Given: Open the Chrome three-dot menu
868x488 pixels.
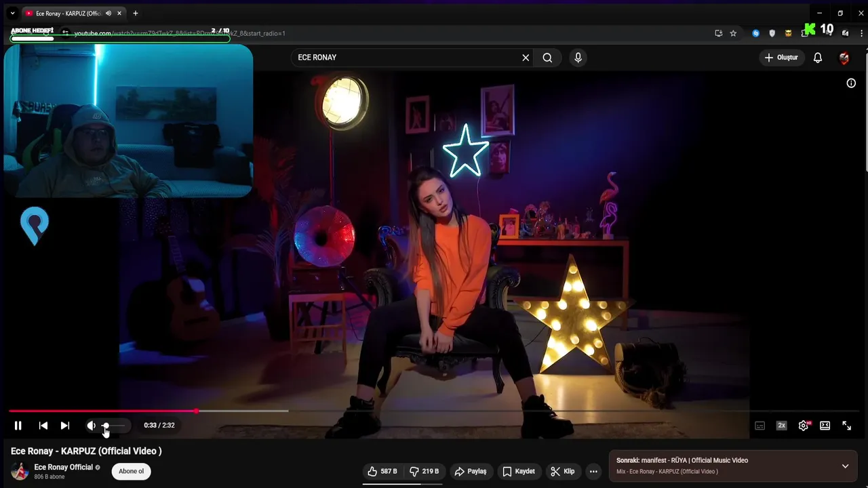Looking at the screenshot, I should tap(861, 33).
